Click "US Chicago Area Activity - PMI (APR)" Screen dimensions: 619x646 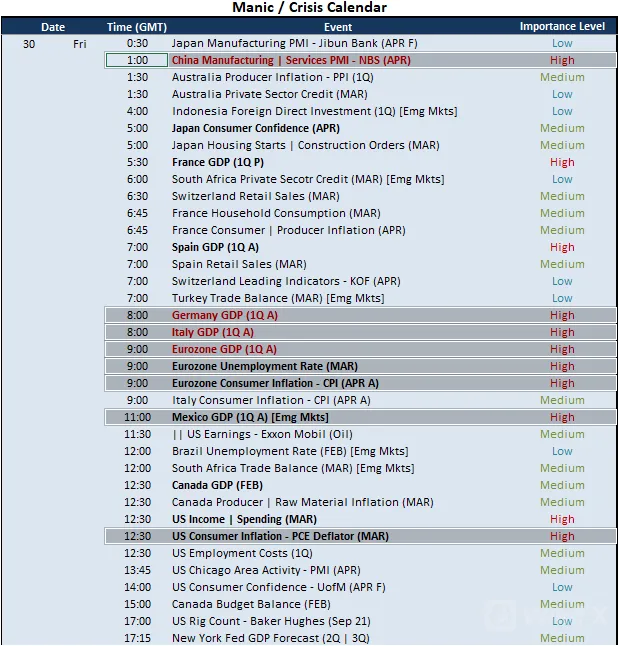pyautogui.click(x=266, y=570)
